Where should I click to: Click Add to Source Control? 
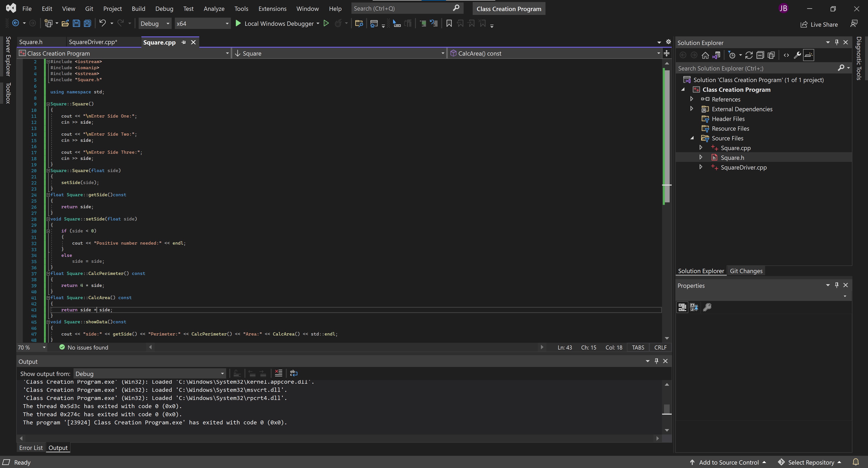(x=728, y=462)
